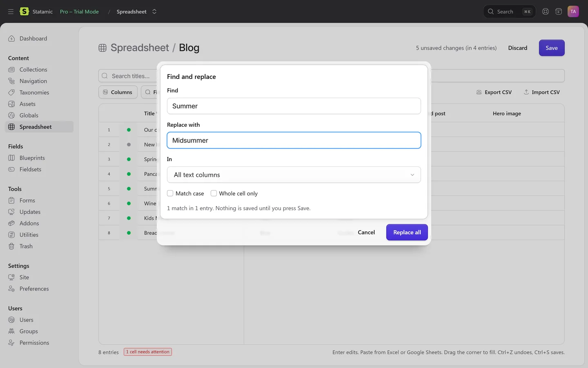588x368 pixels.
Task: Click the Replace with field containing Midsummer
Action: pyautogui.click(x=294, y=140)
